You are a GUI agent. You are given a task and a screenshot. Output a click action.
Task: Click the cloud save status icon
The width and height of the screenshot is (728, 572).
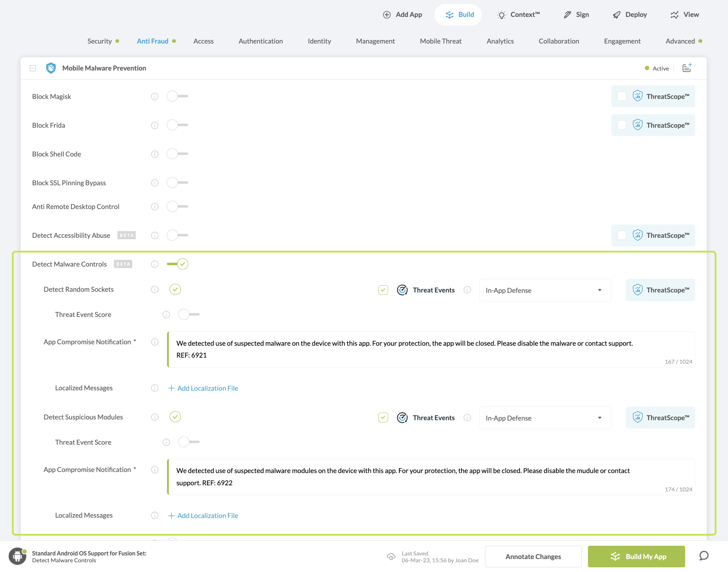(x=391, y=557)
